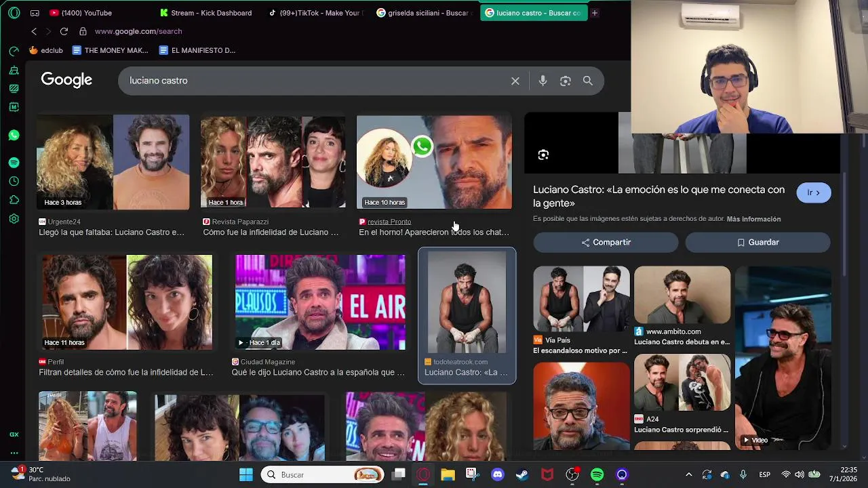The height and width of the screenshot is (488, 868).
Task: Open a new tab with plus button
Action: 595,13
